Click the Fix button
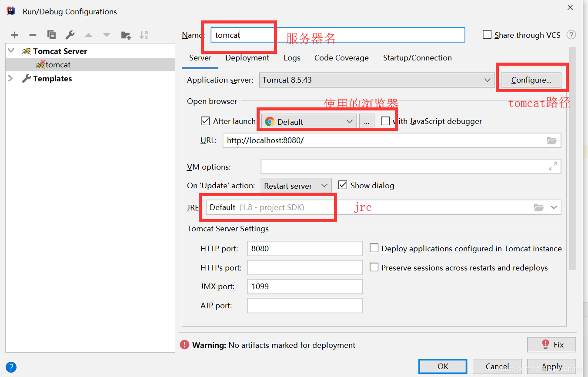 (551, 345)
